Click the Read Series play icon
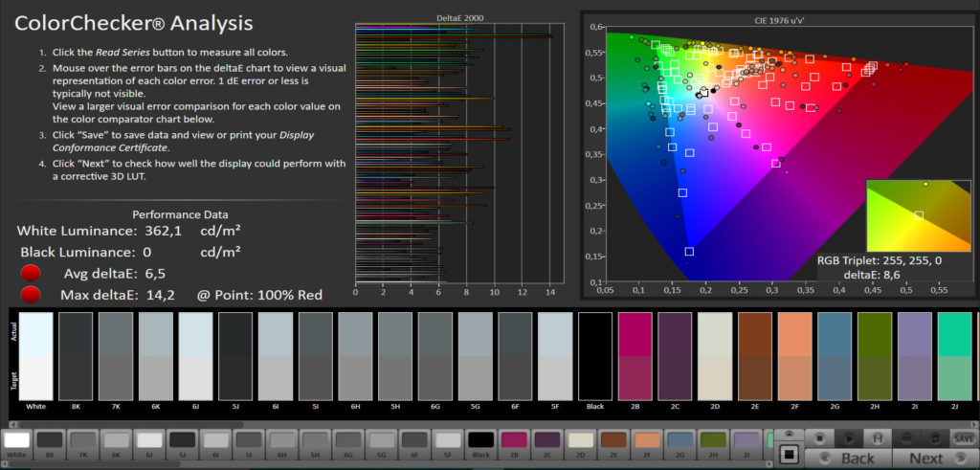 (x=848, y=438)
